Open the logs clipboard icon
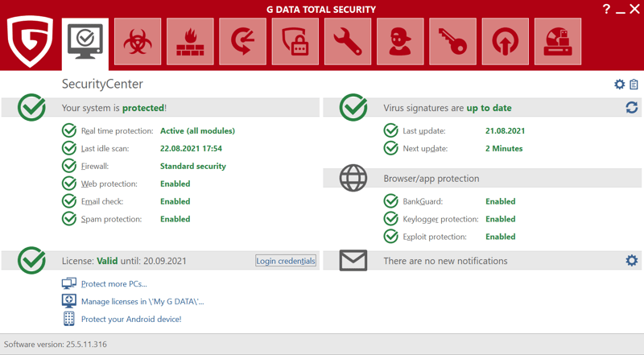The width and height of the screenshot is (644, 355). [x=634, y=85]
